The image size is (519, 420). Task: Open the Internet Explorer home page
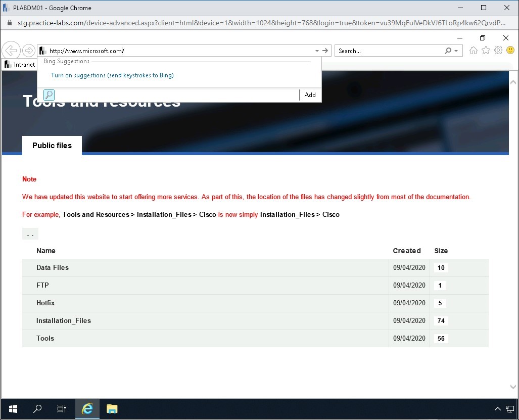[x=473, y=50]
